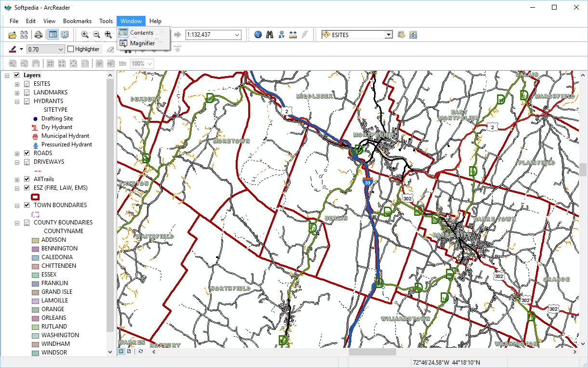Click the Go To XY tool
The height and width of the screenshot is (368, 588).
(281, 35)
